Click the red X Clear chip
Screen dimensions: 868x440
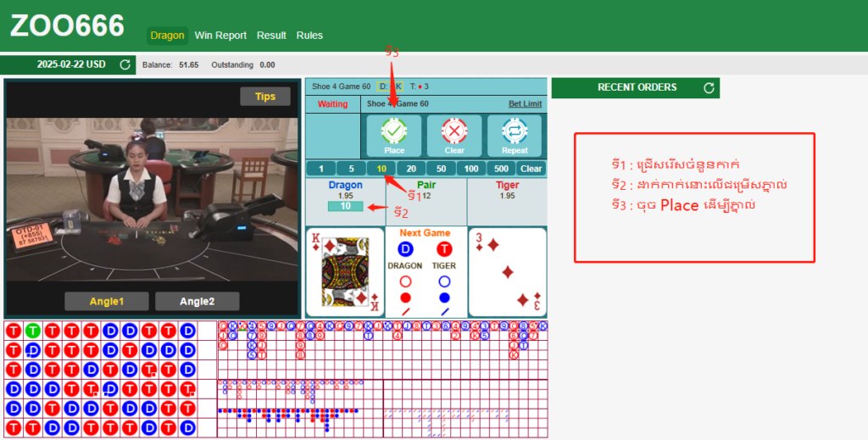(x=454, y=133)
